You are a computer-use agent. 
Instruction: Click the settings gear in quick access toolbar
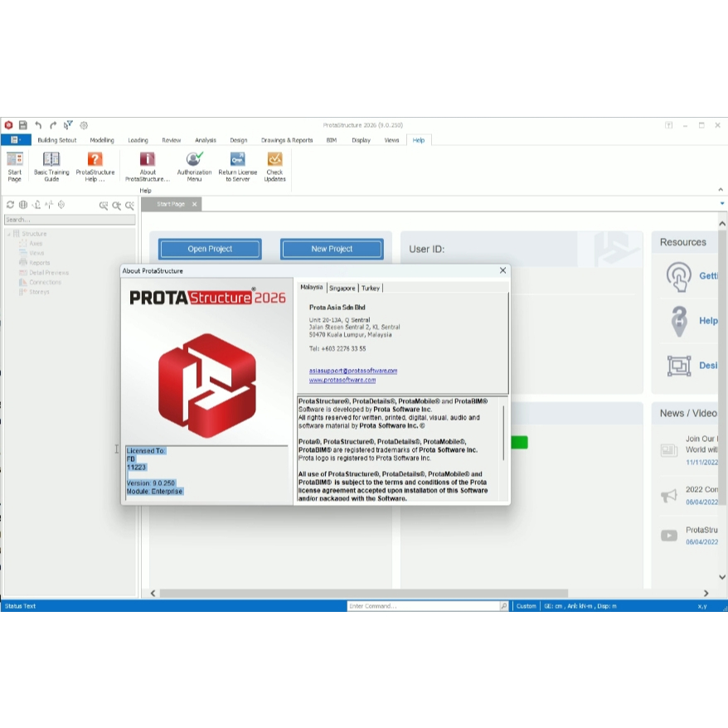[84, 125]
